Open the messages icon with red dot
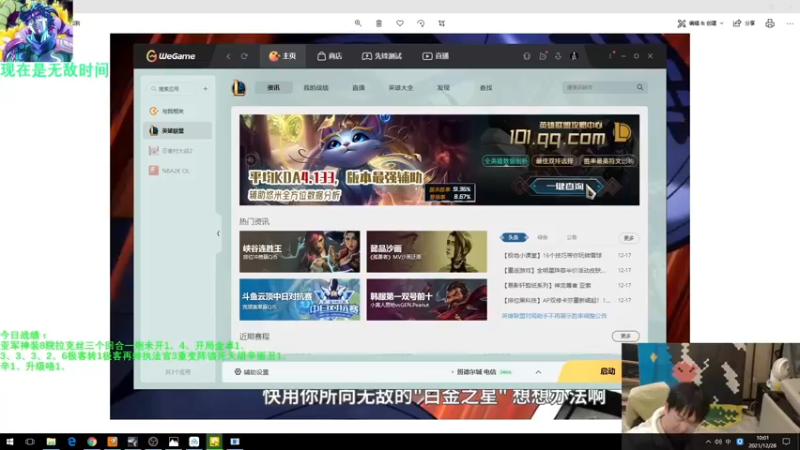 [543, 56]
